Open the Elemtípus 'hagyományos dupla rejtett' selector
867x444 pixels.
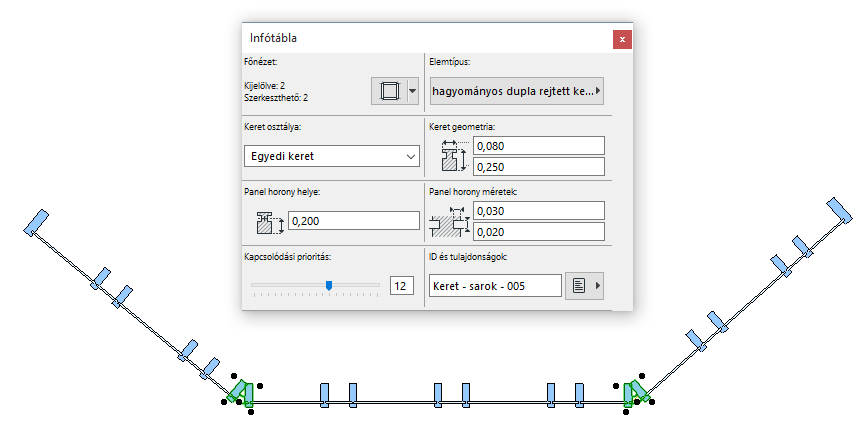coord(516,91)
